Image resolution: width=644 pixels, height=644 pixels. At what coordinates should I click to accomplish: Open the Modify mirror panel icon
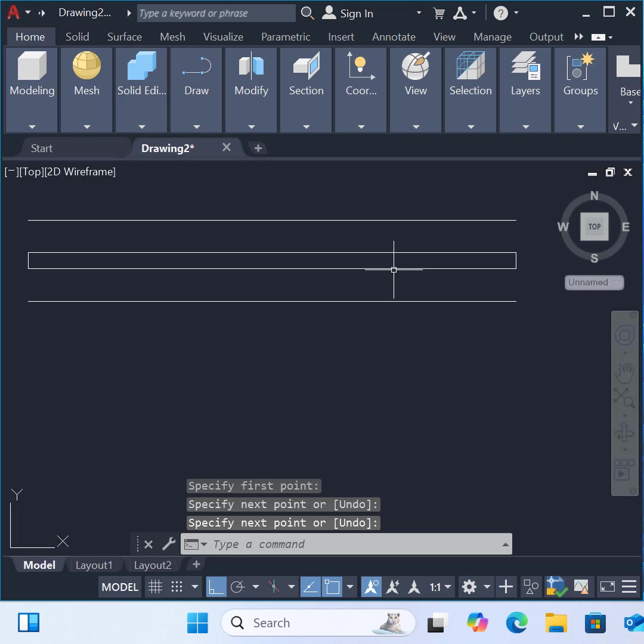click(x=252, y=66)
